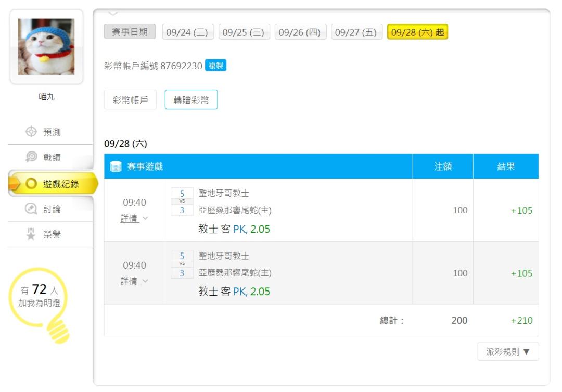
Task: Expand 詳情 for the first 09:40 game
Action: click(134, 219)
